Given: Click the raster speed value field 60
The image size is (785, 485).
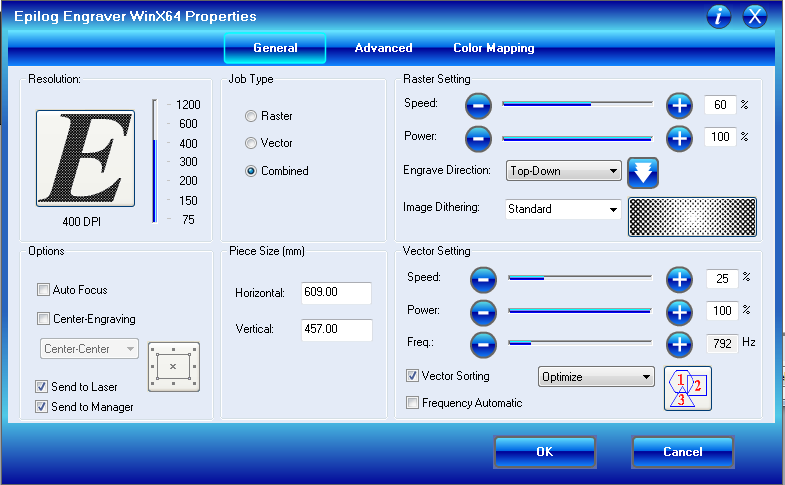Looking at the screenshot, I should coord(720,105).
